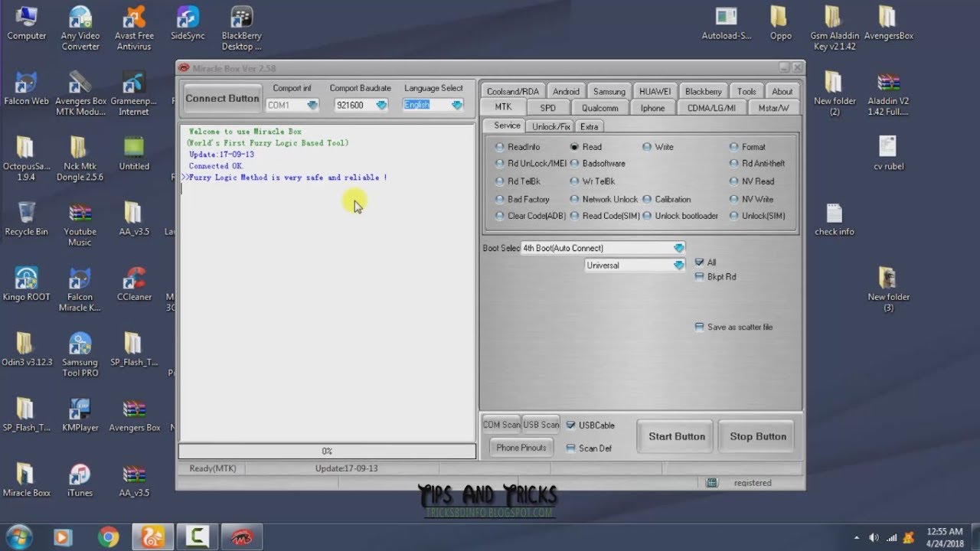The width and height of the screenshot is (980, 551).
Task: Open Nck Mtk Dongle 2.5.6 folder
Action: 80,159
